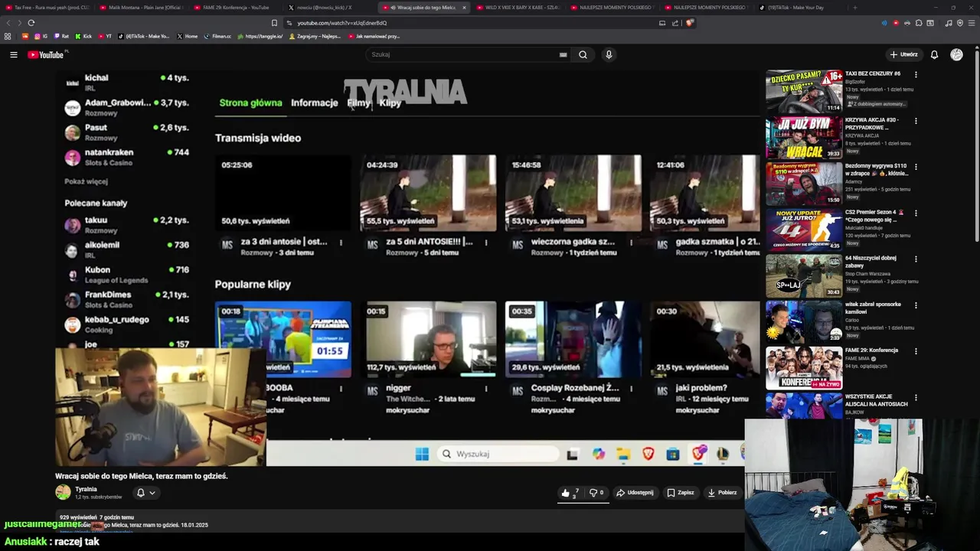980x551 pixels.
Task: Reload the page with the refresh icon
Action: pos(31,23)
